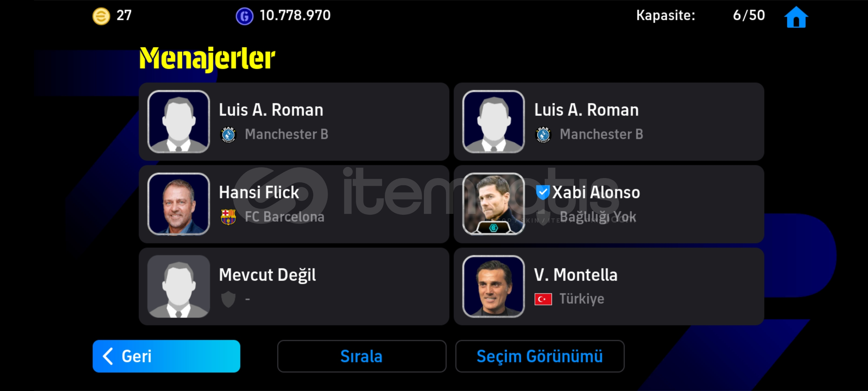Select the FC Barcelona club crest
Screen dimensions: 868x391
pyautogui.click(x=228, y=217)
